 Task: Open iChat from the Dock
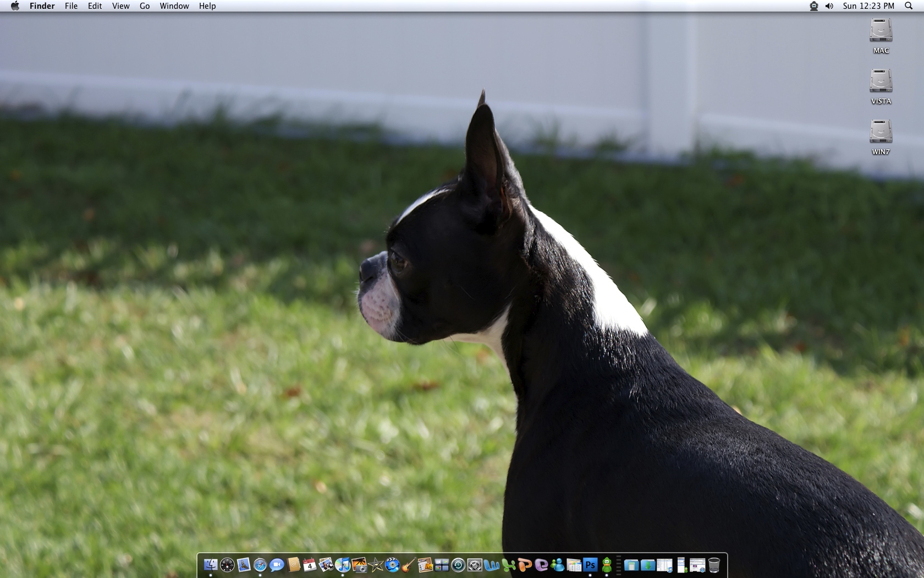277,565
